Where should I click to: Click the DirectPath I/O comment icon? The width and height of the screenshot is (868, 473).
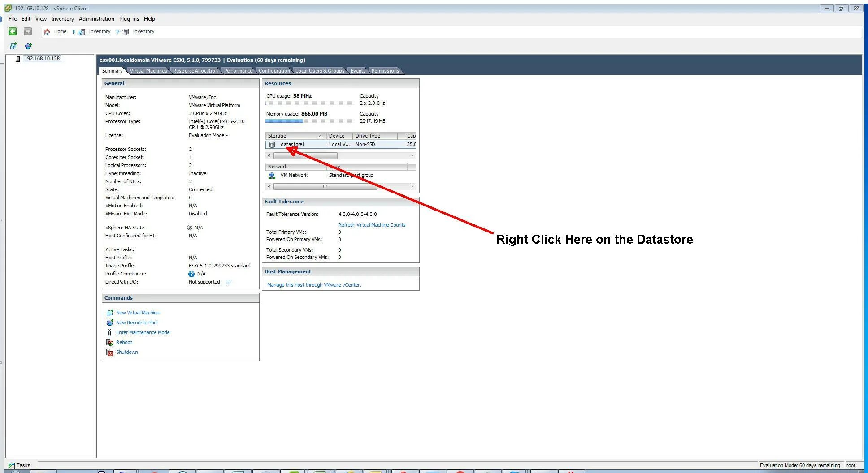click(228, 282)
